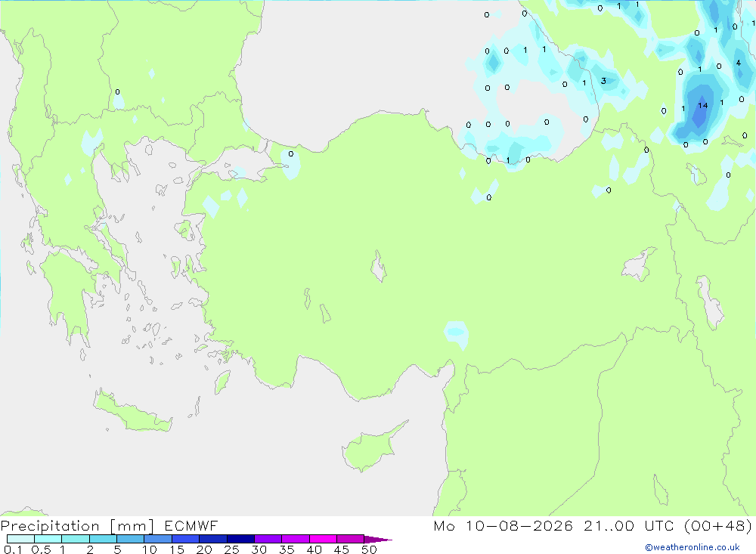Click the '35' legend scale label

coord(287,549)
